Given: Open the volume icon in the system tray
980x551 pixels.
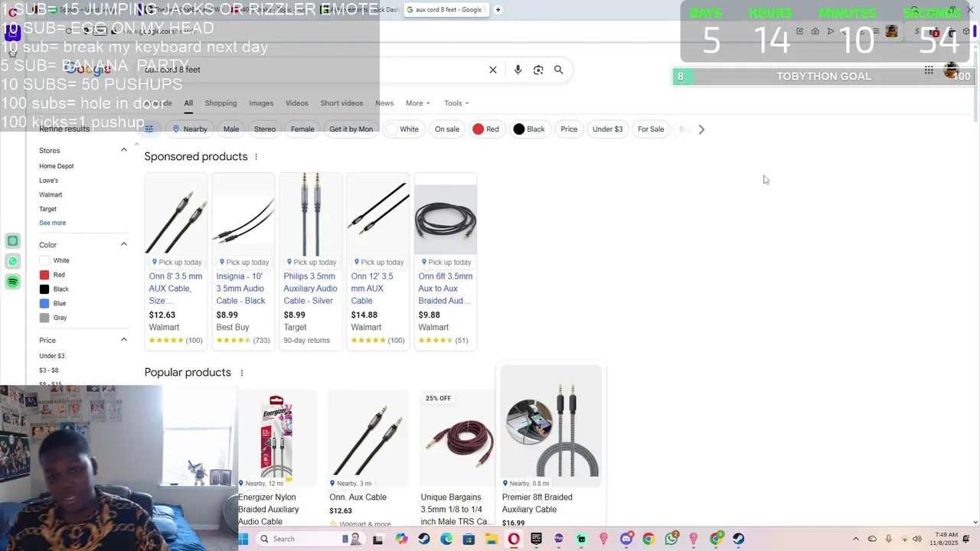Looking at the screenshot, I should (917, 539).
